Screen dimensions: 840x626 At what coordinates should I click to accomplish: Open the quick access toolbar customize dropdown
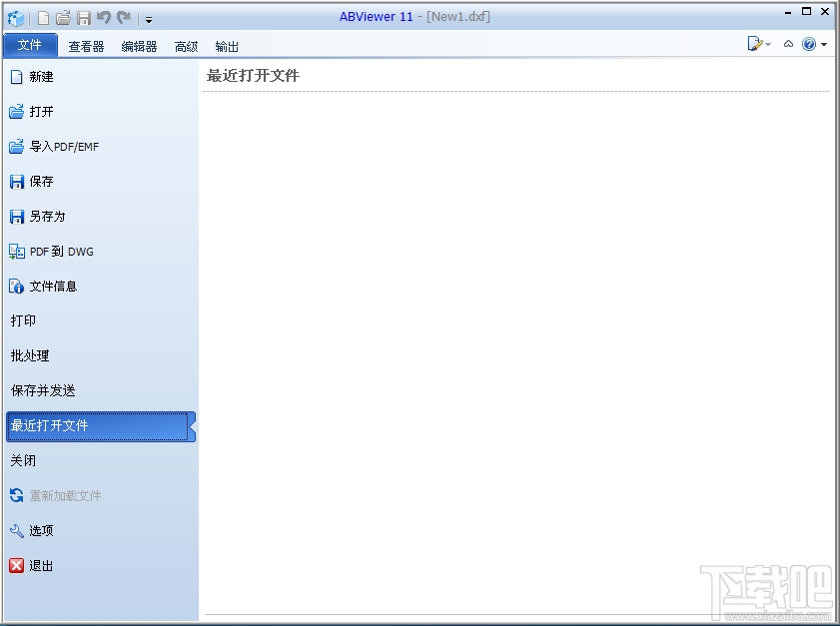point(148,18)
